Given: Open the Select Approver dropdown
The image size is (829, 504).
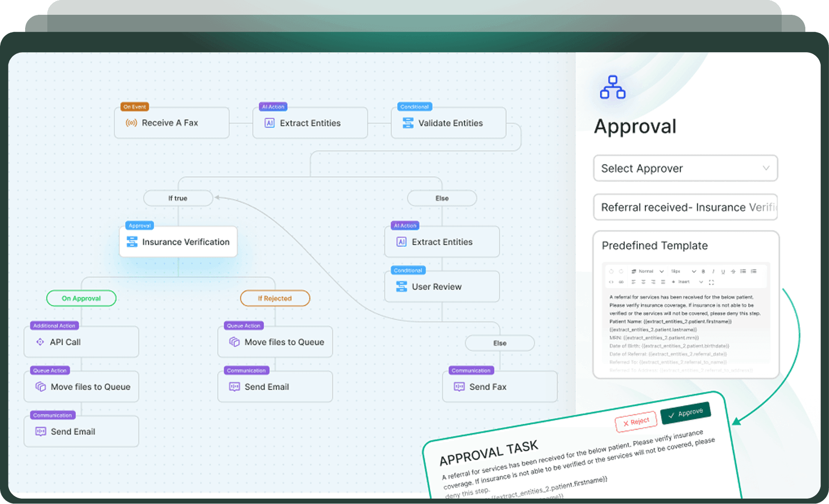Looking at the screenshot, I should tap(686, 168).
